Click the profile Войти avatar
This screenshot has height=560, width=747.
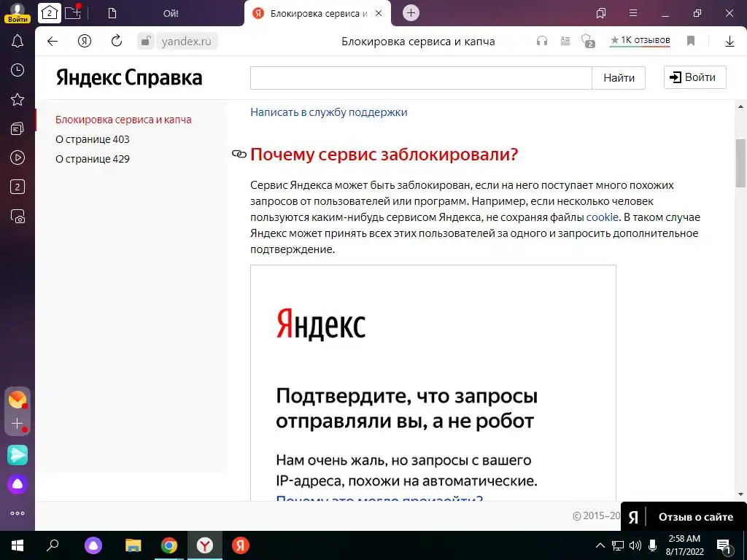click(x=18, y=13)
